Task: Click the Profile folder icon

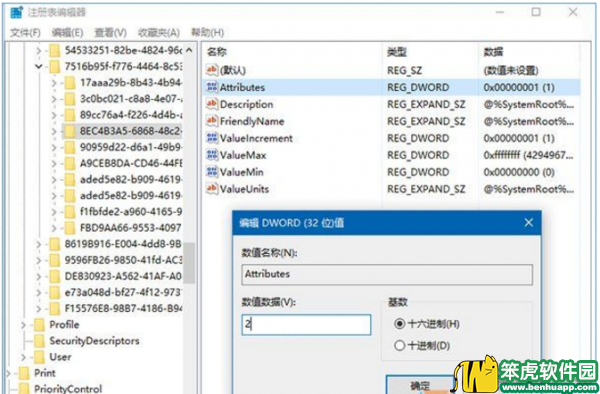Action: [x=39, y=325]
